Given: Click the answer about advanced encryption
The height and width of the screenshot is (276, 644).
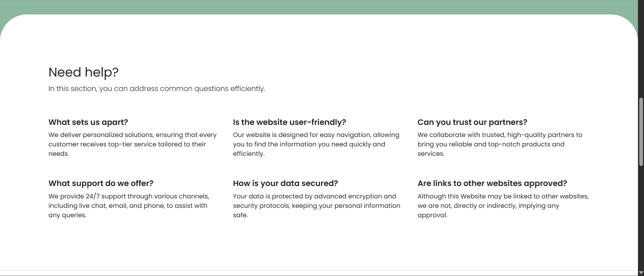Looking at the screenshot, I should [316, 205].
